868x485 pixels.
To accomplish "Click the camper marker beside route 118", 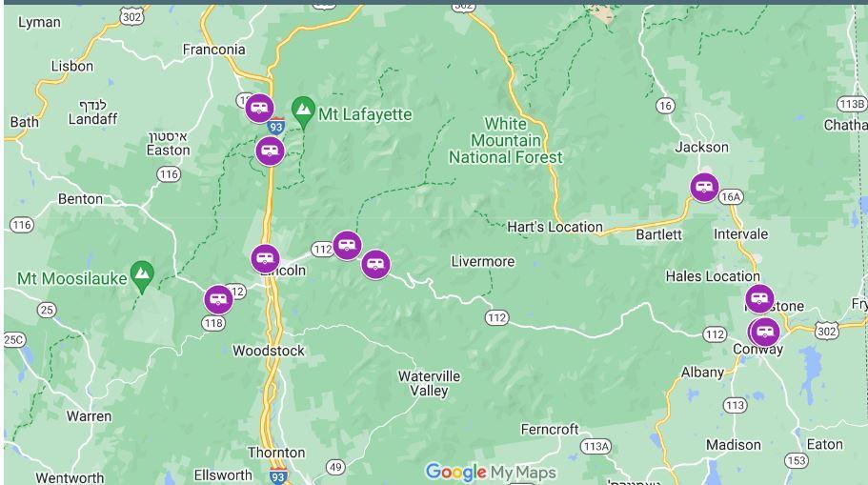I will pos(218,300).
